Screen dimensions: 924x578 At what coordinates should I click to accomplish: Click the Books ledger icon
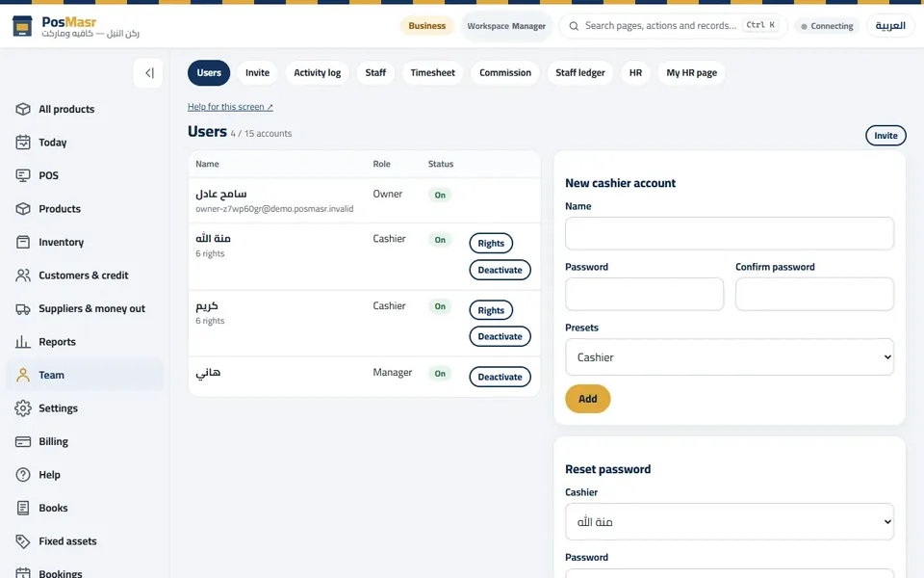click(x=23, y=508)
